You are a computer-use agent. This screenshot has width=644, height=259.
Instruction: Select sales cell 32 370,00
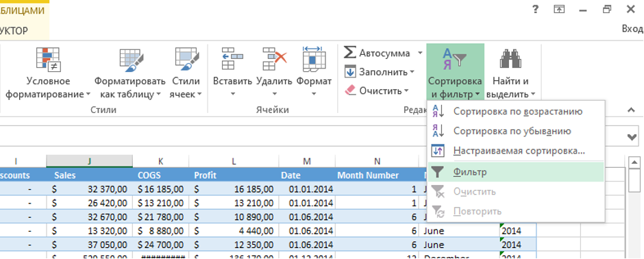pyautogui.click(x=89, y=189)
